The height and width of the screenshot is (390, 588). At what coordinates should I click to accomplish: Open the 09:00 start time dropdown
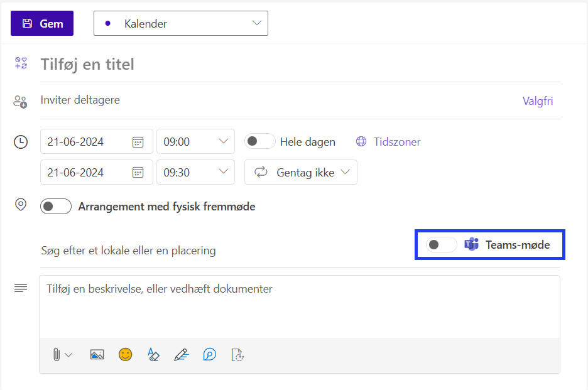(196, 141)
